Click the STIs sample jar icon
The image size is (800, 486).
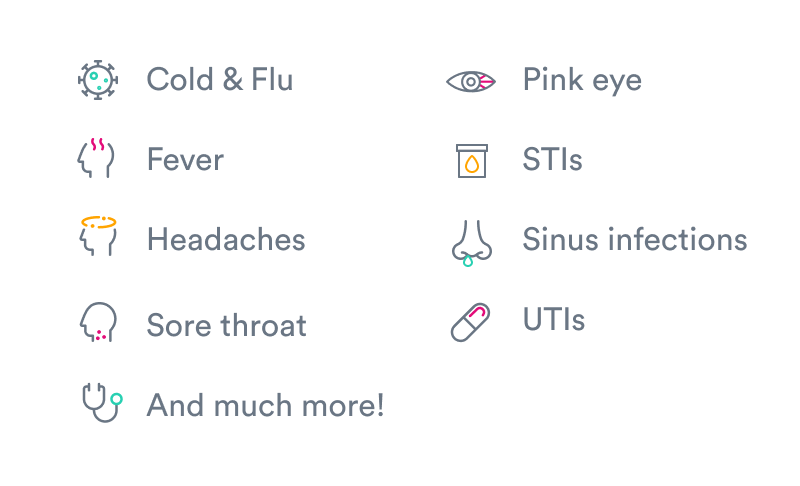click(472, 160)
